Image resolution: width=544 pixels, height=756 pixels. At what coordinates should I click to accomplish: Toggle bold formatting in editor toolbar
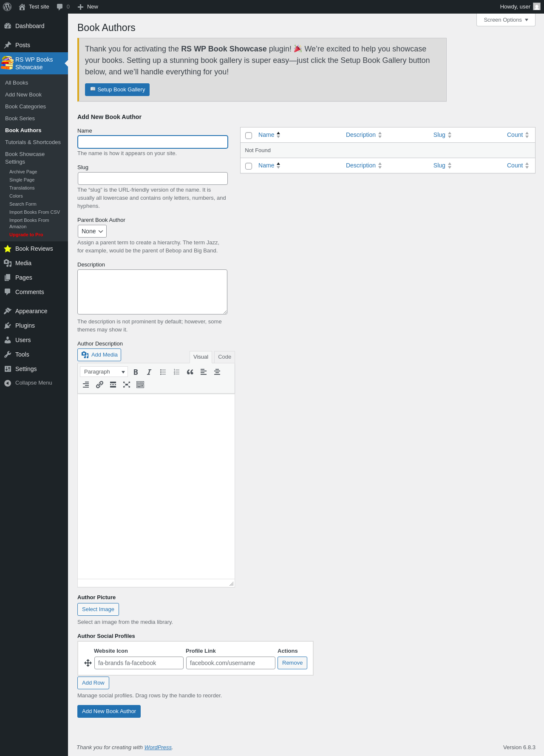(136, 372)
